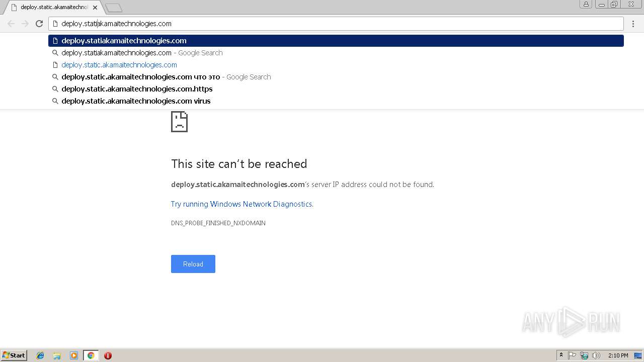Open a new tab

tap(114, 8)
